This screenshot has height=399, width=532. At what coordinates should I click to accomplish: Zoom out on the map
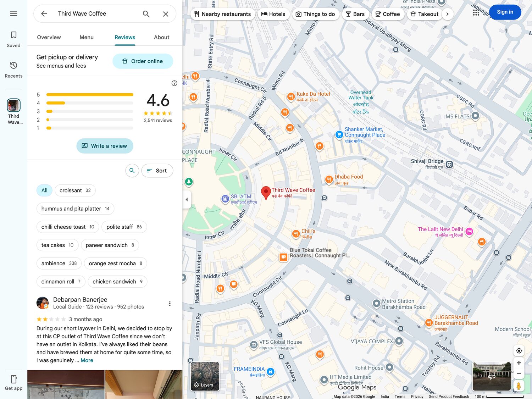pyautogui.click(x=519, y=373)
